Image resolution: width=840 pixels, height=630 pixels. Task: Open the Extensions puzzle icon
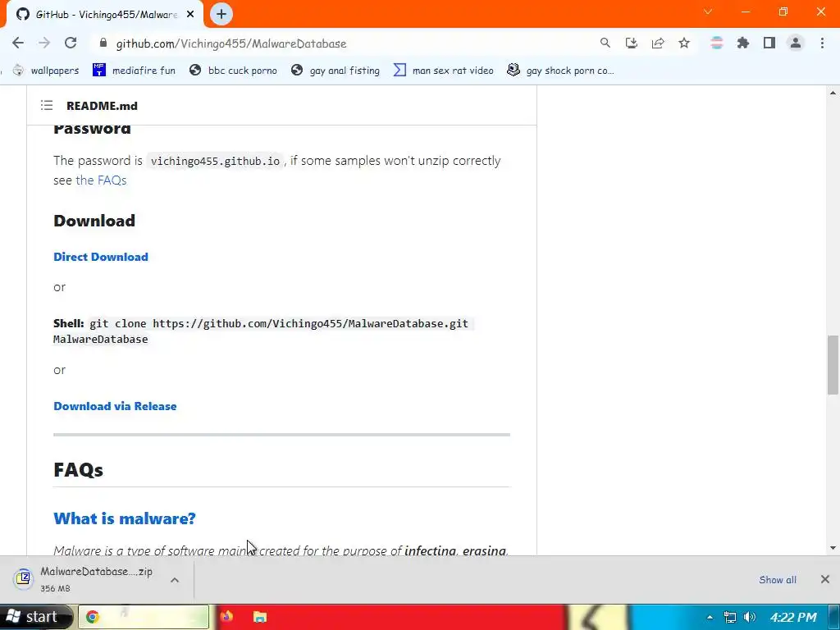(743, 43)
